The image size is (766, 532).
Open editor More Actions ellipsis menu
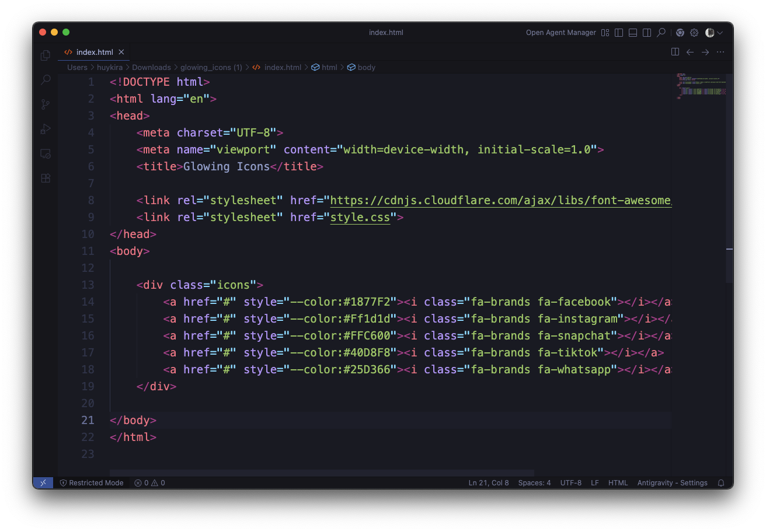[x=720, y=52]
